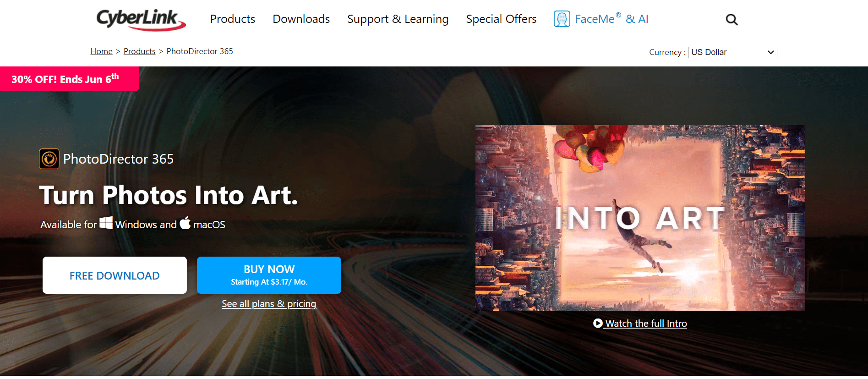Open the Downloads menu
The width and height of the screenshot is (868, 379).
pos(301,19)
